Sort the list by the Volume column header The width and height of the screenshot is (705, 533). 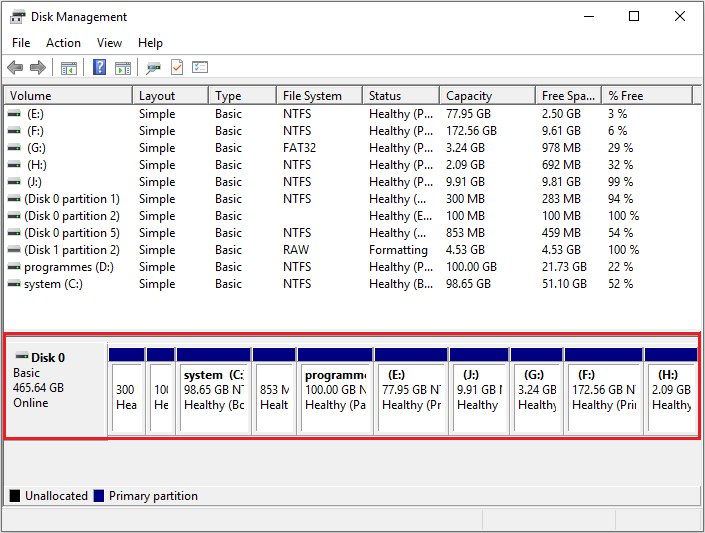coord(68,96)
